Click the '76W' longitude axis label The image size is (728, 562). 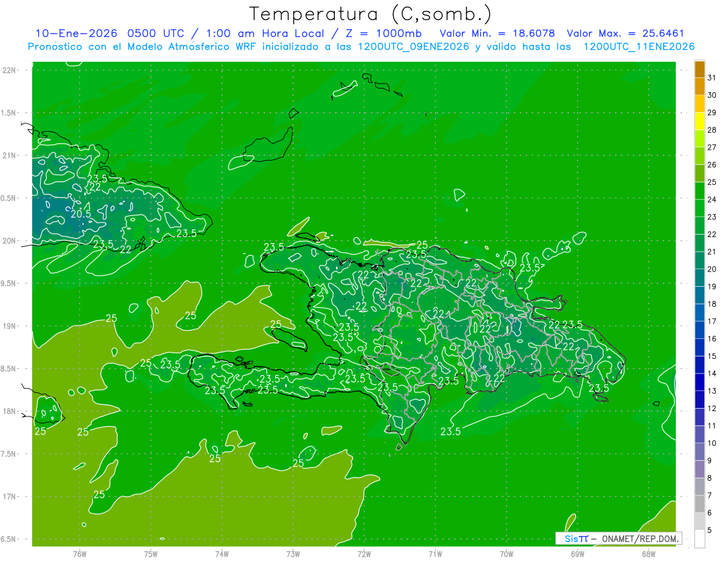(x=79, y=554)
